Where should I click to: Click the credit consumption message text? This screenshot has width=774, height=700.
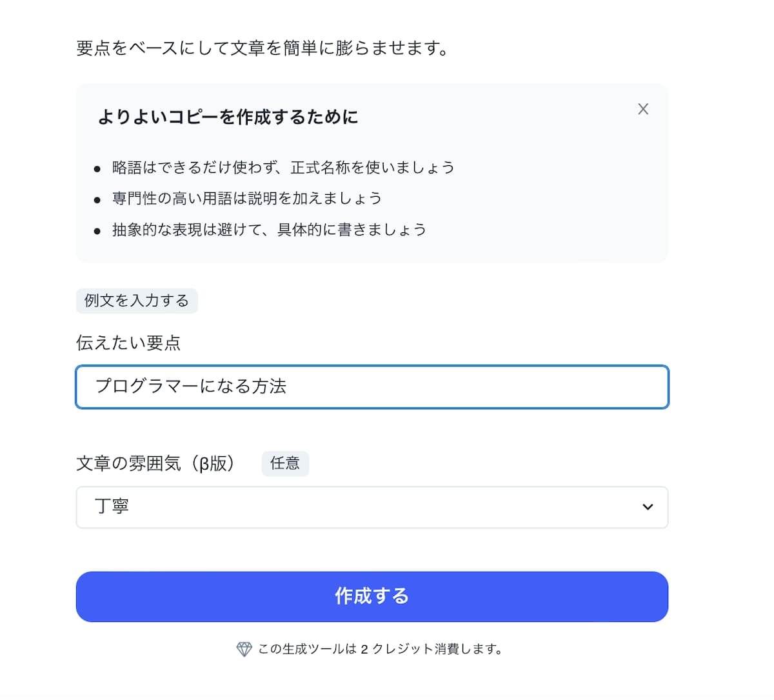tap(381, 649)
